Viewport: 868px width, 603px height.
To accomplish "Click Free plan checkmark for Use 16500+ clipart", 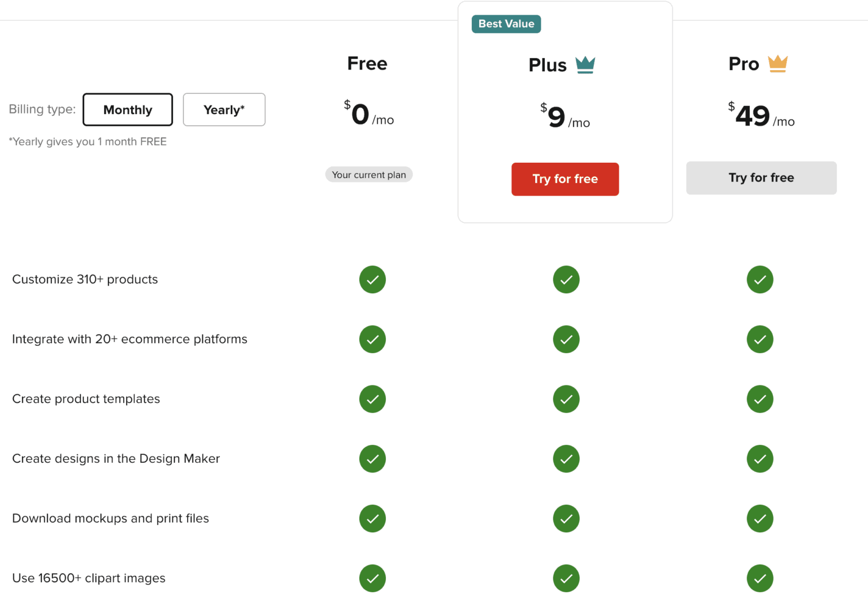I will coord(372,578).
